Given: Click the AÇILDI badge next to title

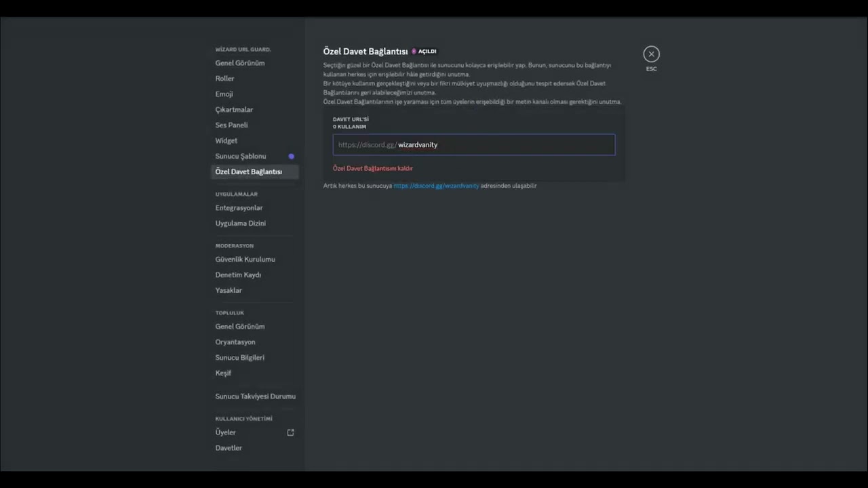Looking at the screenshot, I should click(424, 52).
